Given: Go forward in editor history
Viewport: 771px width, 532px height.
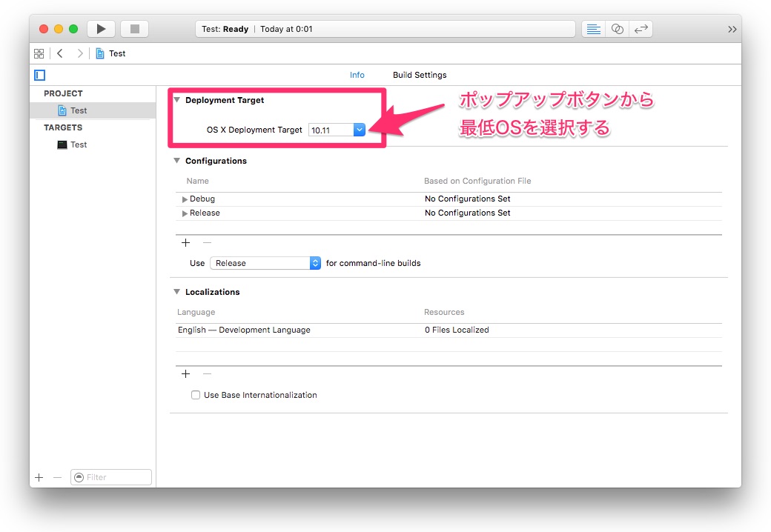Looking at the screenshot, I should 79,53.
